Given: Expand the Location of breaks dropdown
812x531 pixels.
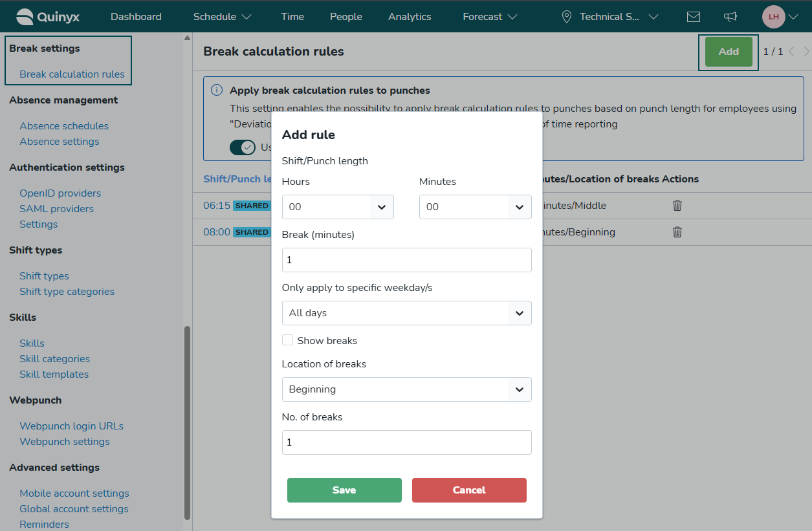Looking at the screenshot, I should click(x=406, y=389).
